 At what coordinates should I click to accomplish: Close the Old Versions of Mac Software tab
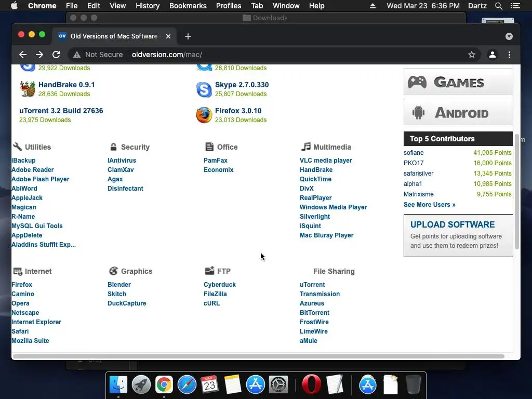[168, 36]
